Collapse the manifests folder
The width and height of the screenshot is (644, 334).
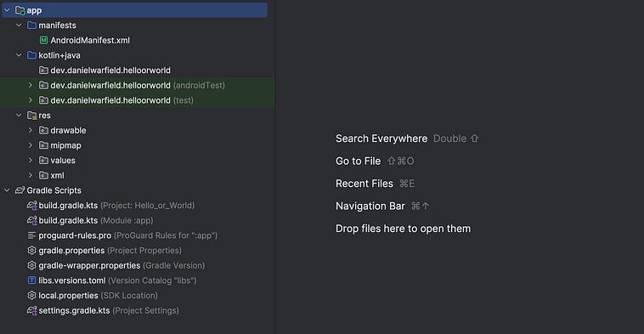click(x=19, y=25)
